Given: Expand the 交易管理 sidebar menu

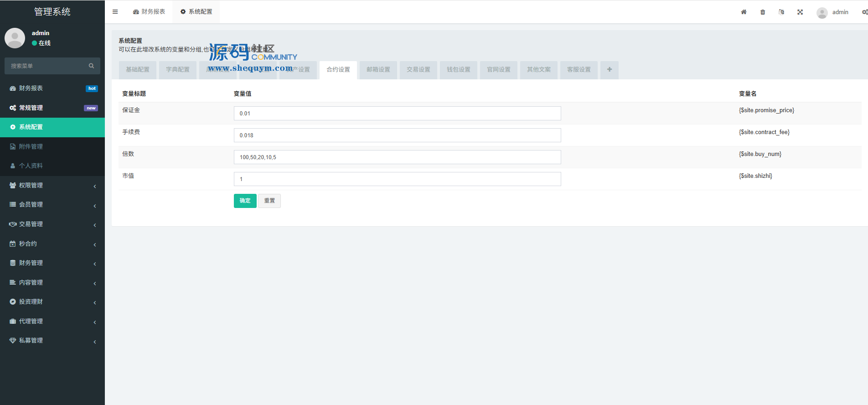Looking at the screenshot, I should 52,224.
